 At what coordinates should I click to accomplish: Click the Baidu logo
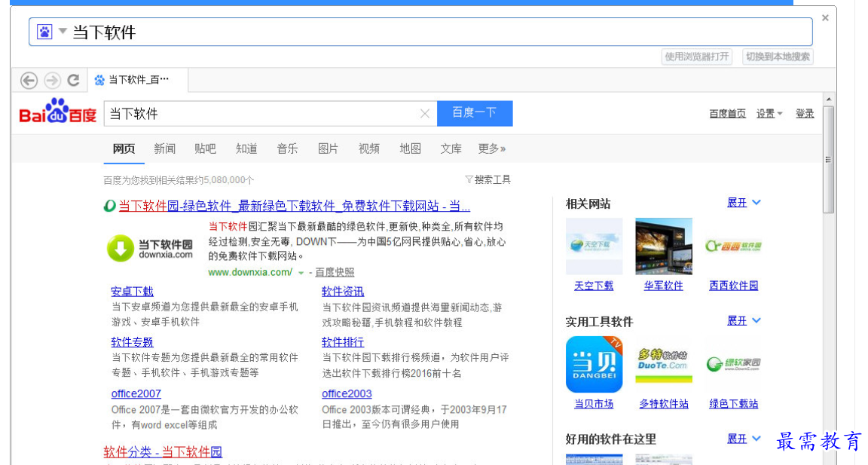[58, 112]
